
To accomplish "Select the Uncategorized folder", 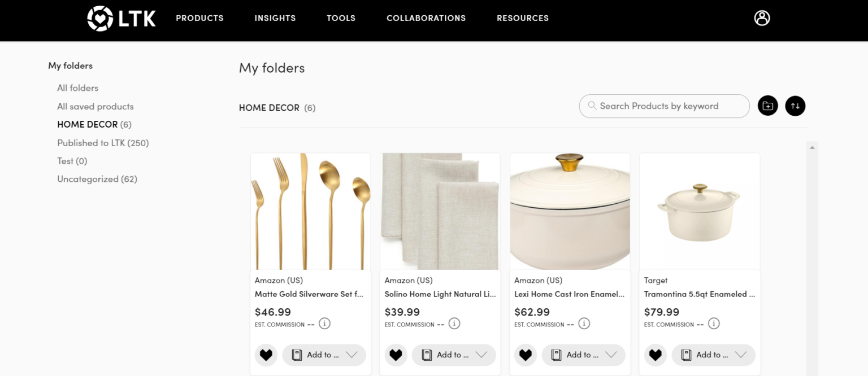I will pyautogui.click(x=97, y=179).
